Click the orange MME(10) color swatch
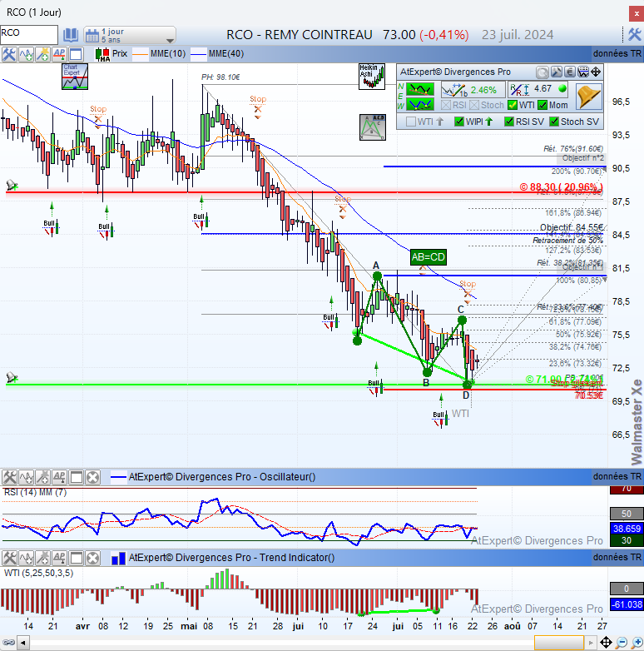 tap(141, 54)
